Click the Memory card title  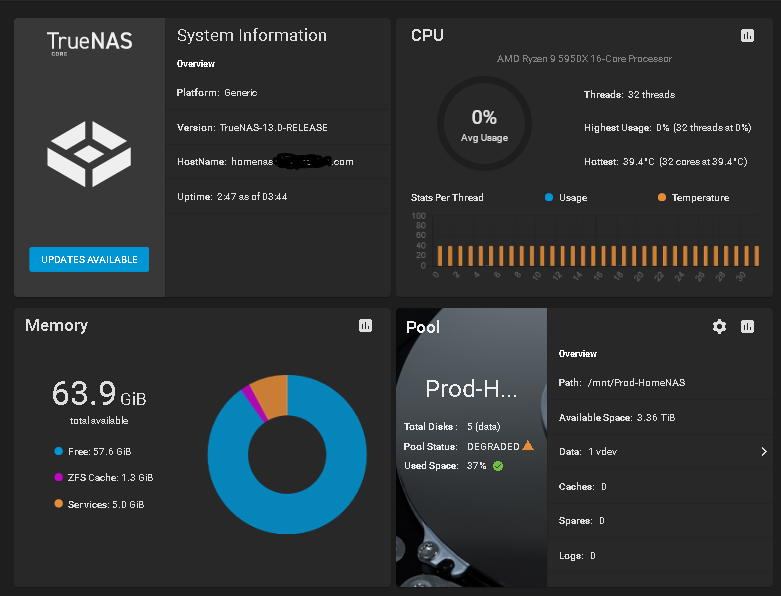click(56, 326)
